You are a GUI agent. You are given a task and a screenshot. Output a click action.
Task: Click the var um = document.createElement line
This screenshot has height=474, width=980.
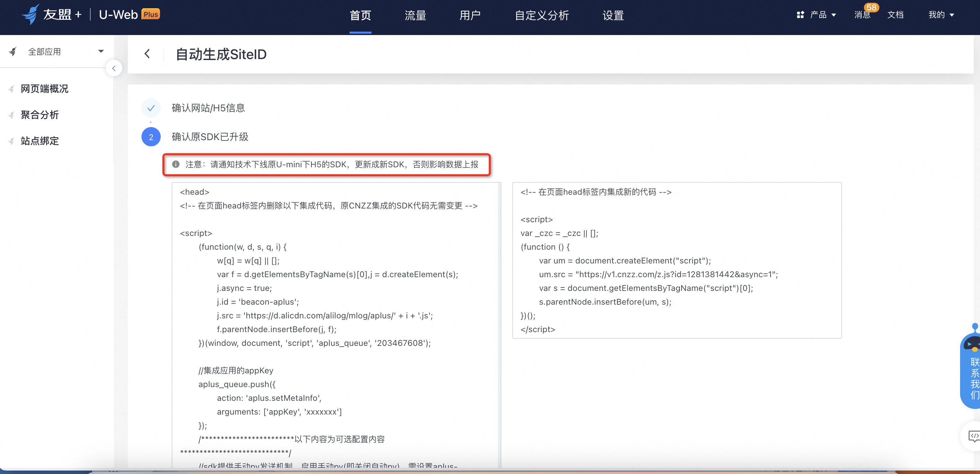(x=625, y=261)
